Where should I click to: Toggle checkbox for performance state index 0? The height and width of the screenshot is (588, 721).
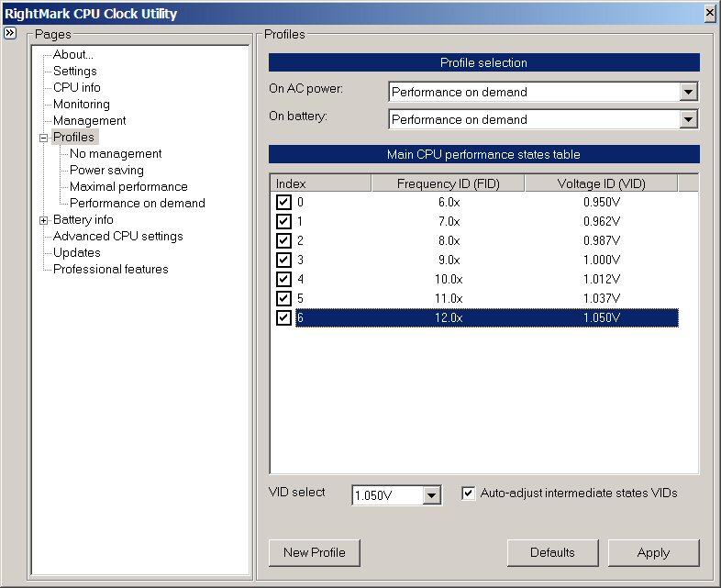click(283, 202)
